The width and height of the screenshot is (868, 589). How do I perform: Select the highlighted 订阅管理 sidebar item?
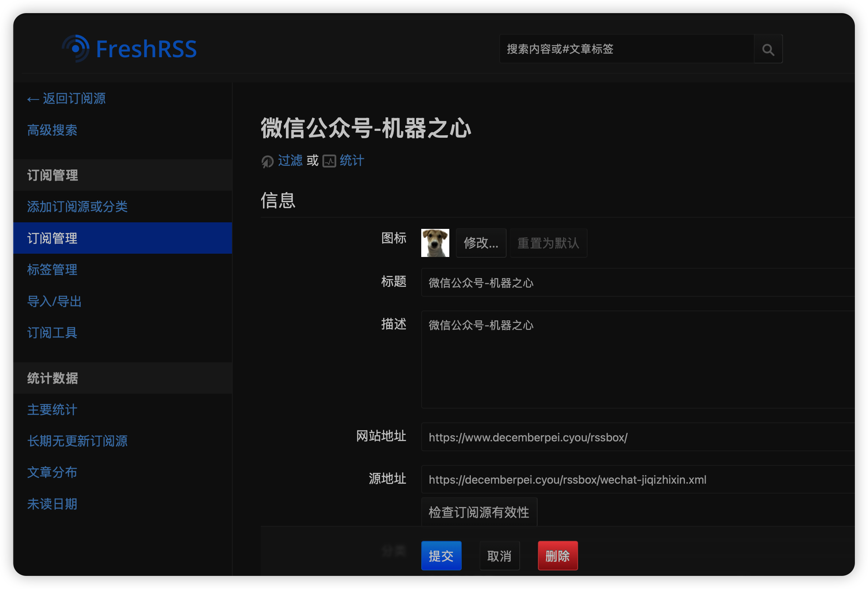[x=123, y=238]
